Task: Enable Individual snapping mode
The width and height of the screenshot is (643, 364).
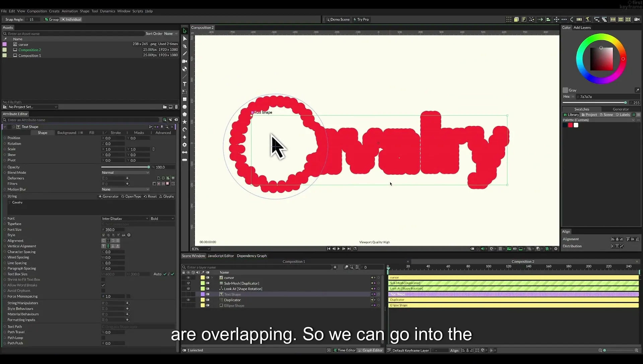Action: [x=71, y=19]
